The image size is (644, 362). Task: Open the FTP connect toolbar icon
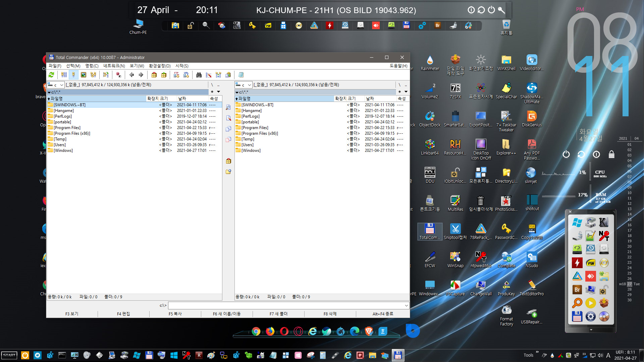coord(176,75)
